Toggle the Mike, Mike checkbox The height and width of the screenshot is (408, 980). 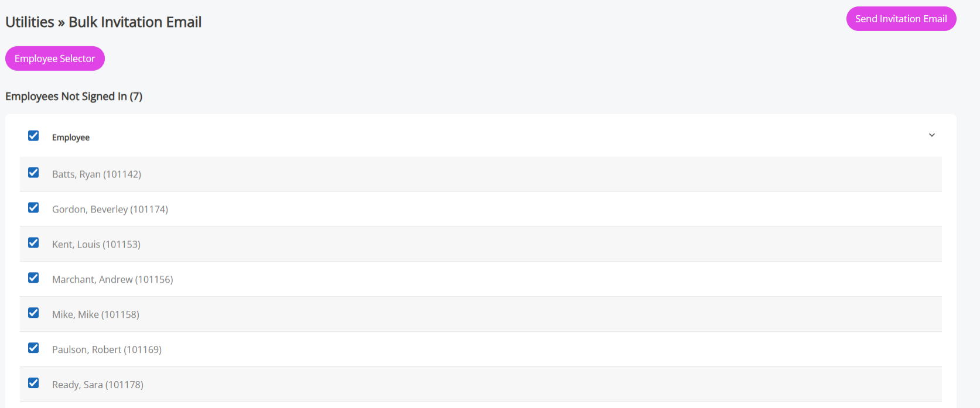(33, 313)
